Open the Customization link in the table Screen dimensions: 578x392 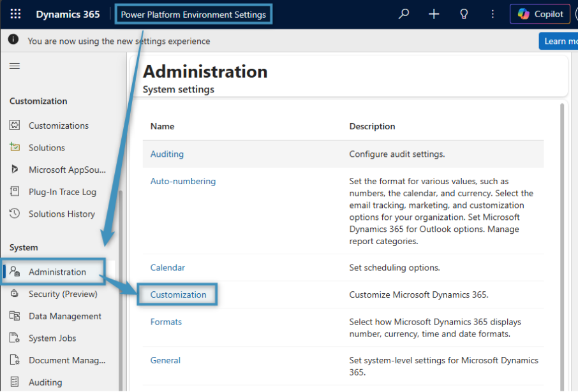click(x=179, y=294)
